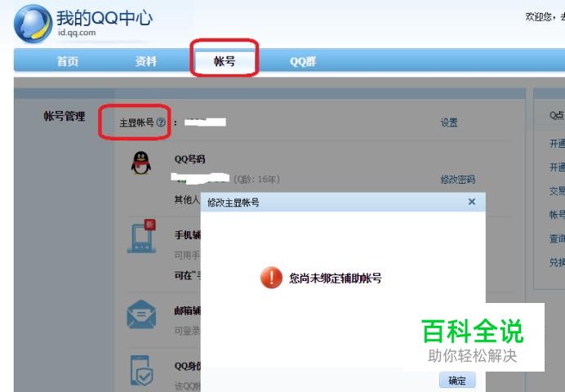Click the 修改密码 link
Screen dimensions: 565x392
coord(457,179)
